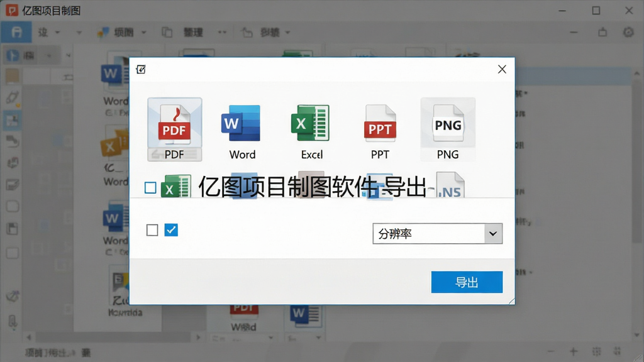Click the red app logo in the title bar
This screenshot has width=644, height=362.
[x=12, y=10]
